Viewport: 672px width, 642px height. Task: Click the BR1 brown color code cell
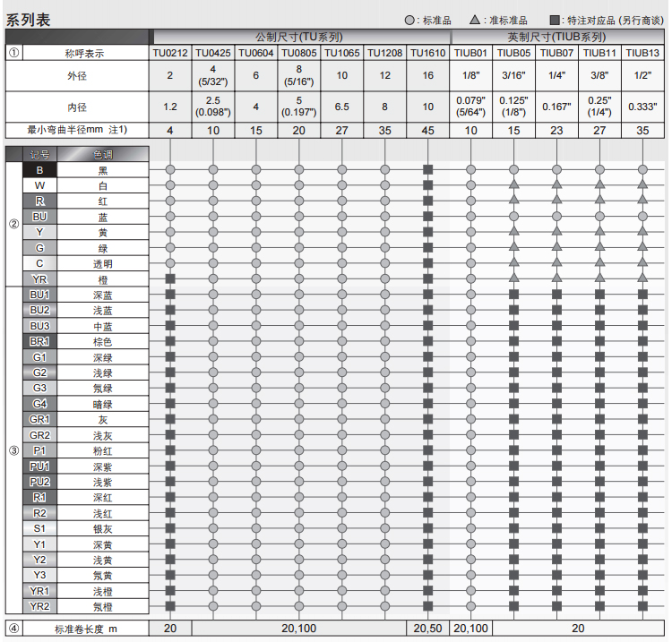pos(39,341)
